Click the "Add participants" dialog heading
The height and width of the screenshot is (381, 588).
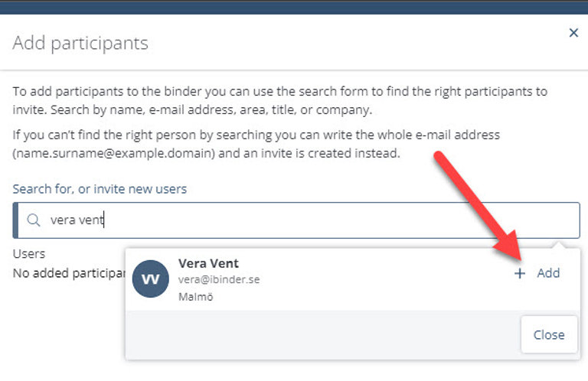coord(80,43)
